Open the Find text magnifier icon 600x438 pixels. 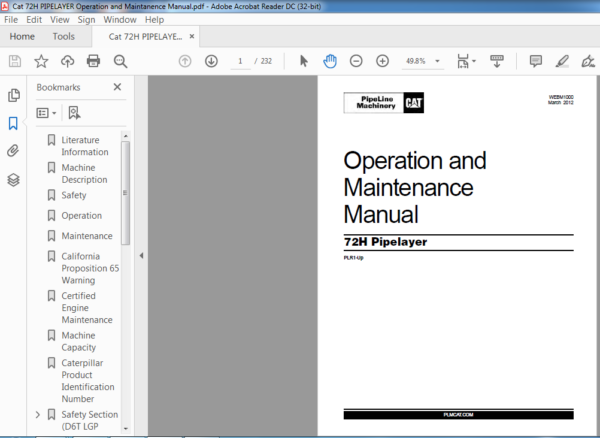(120, 61)
